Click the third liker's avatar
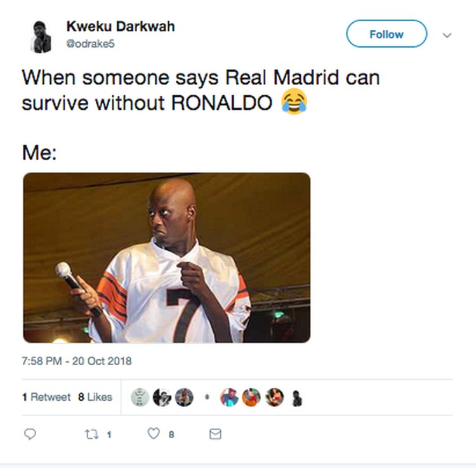This screenshot has height=468, width=476. pyautogui.click(x=184, y=398)
